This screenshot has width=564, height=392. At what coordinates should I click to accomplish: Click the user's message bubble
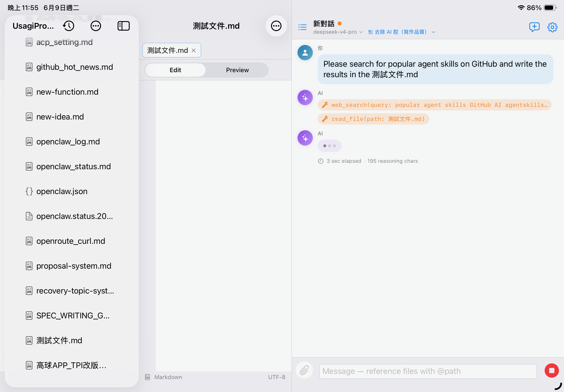pos(435,69)
